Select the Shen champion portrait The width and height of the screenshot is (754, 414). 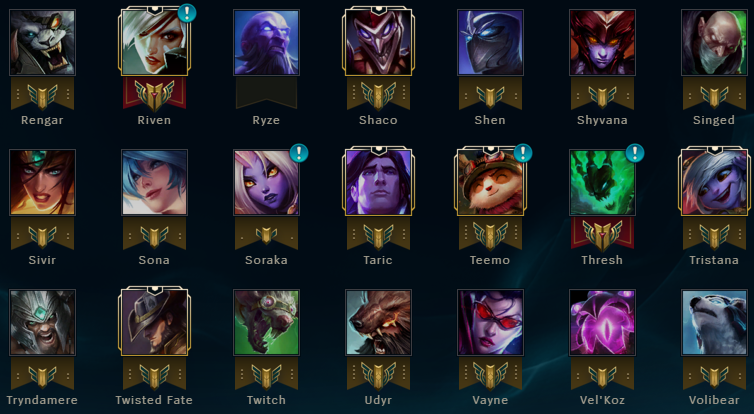click(x=490, y=42)
